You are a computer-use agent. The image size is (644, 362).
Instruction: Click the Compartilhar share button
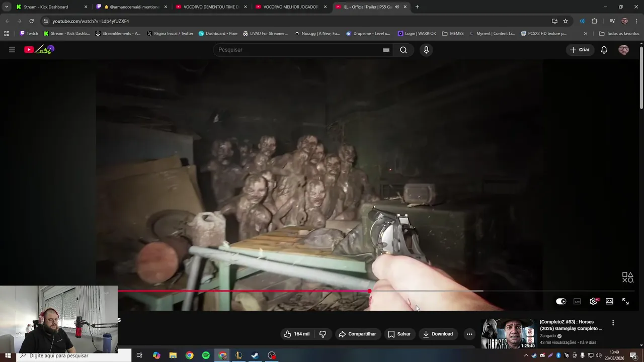click(x=357, y=334)
